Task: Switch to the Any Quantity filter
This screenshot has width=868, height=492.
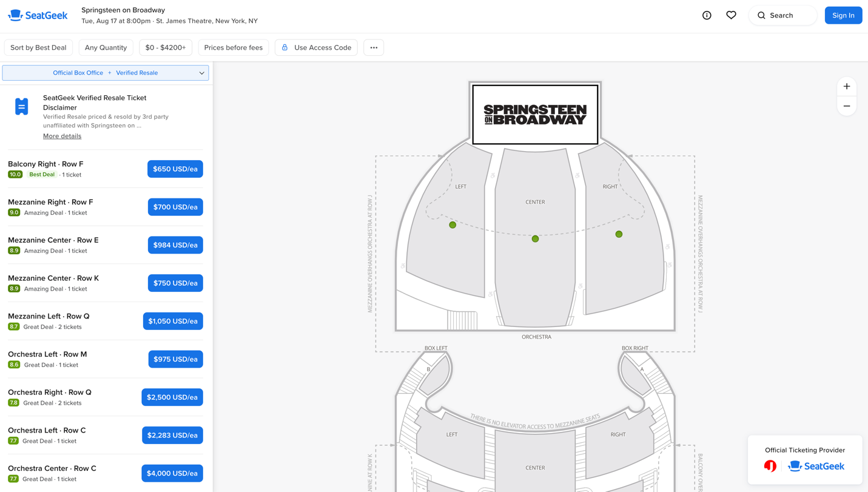Action: [106, 47]
